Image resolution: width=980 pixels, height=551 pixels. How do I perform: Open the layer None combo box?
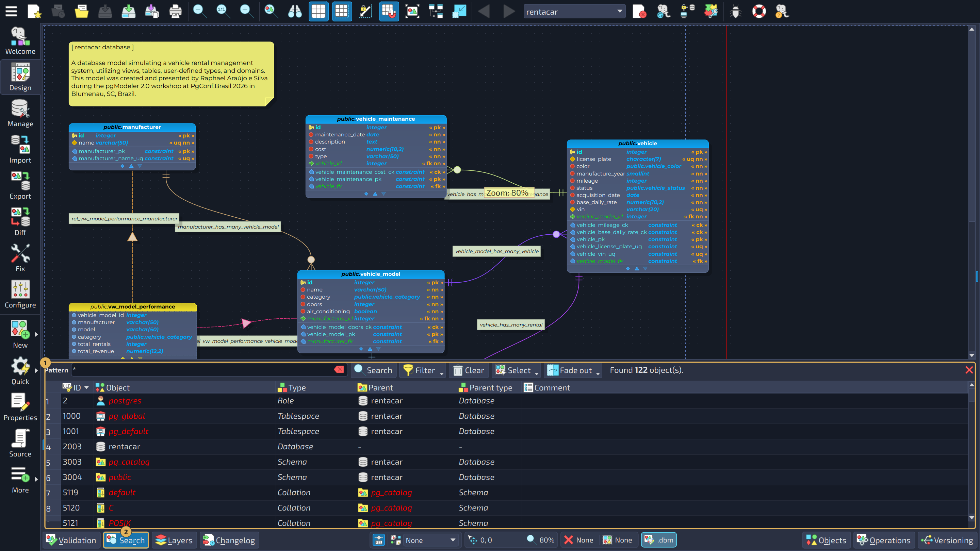pyautogui.click(x=431, y=540)
